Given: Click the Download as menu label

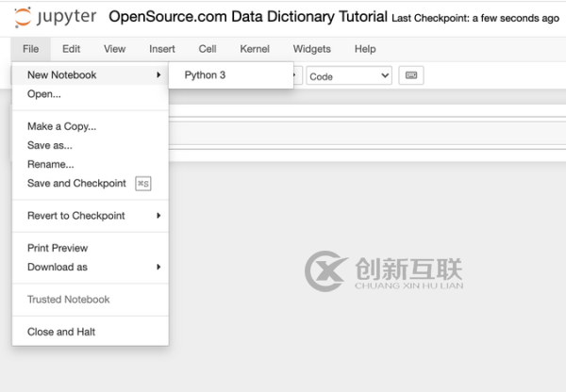Looking at the screenshot, I should [x=58, y=267].
